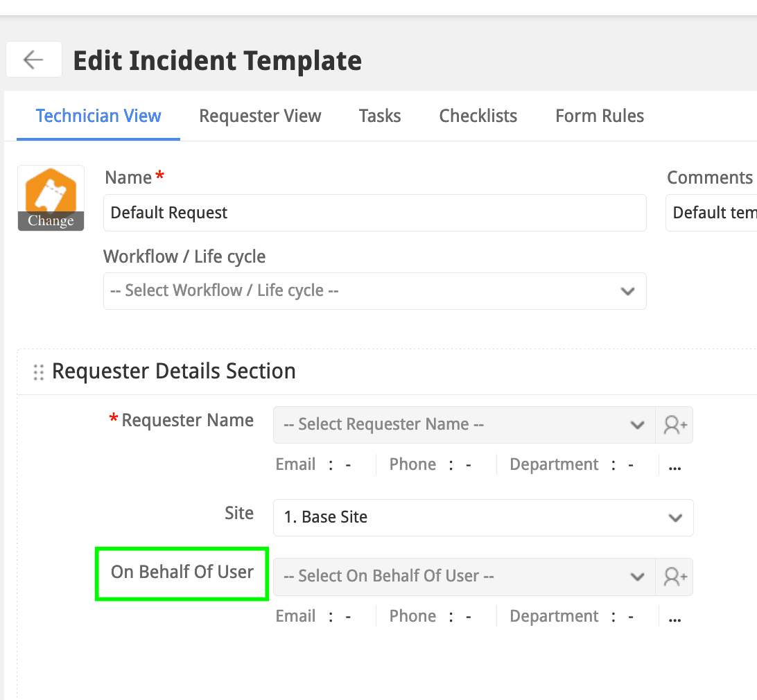Click the orange template ticket icon
This screenshot has width=757, height=700.
click(x=51, y=191)
